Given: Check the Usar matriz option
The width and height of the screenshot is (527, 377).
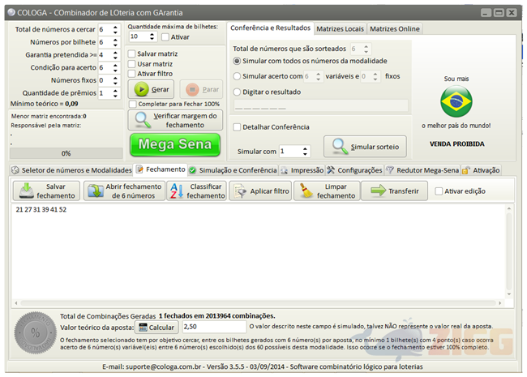Looking at the screenshot, I should point(132,64).
